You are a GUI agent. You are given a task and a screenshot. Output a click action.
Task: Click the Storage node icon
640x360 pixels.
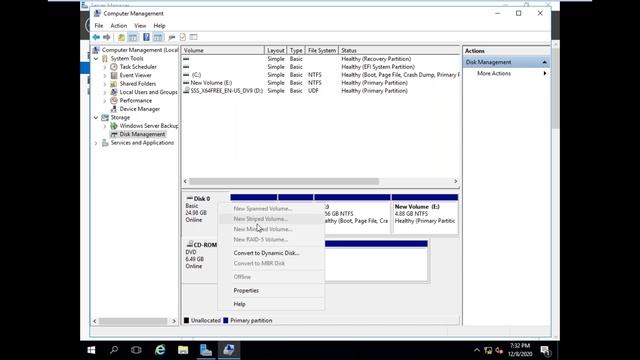click(105, 118)
